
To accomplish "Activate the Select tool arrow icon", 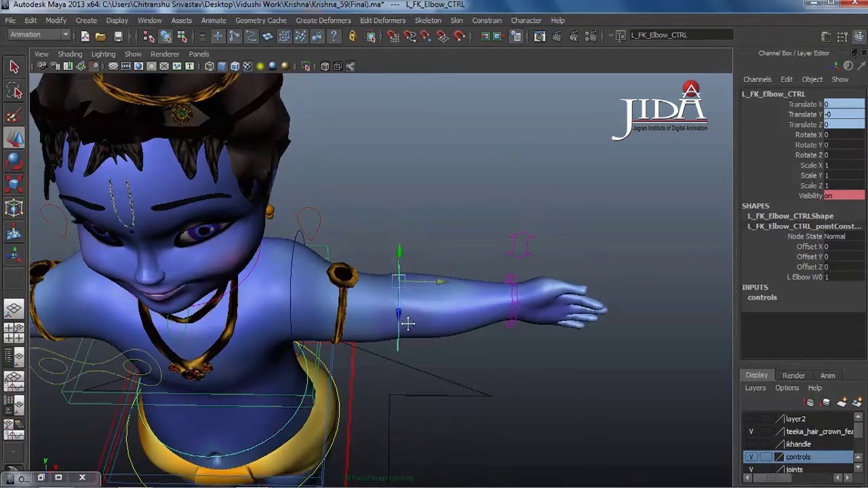I will 14,66.
